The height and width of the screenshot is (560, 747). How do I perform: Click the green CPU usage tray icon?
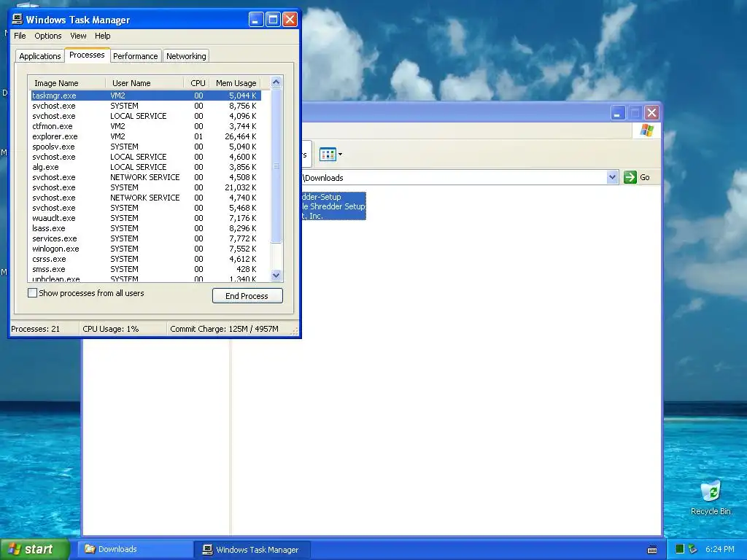(x=680, y=549)
